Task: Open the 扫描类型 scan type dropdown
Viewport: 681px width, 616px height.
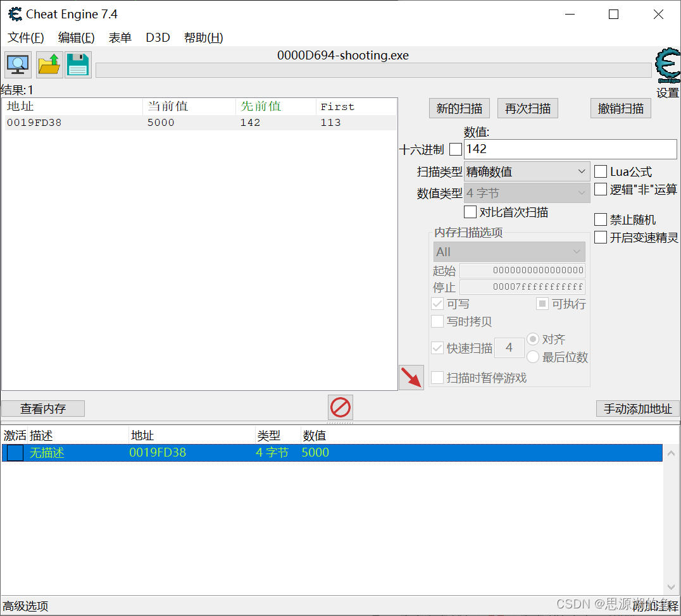Action: [x=527, y=171]
